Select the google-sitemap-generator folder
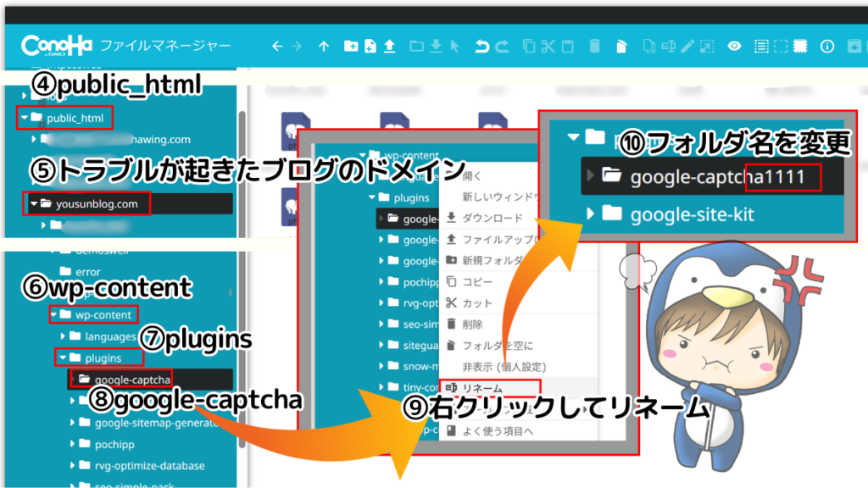Image resolution: width=868 pixels, height=488 pixels. click(157, 423)
